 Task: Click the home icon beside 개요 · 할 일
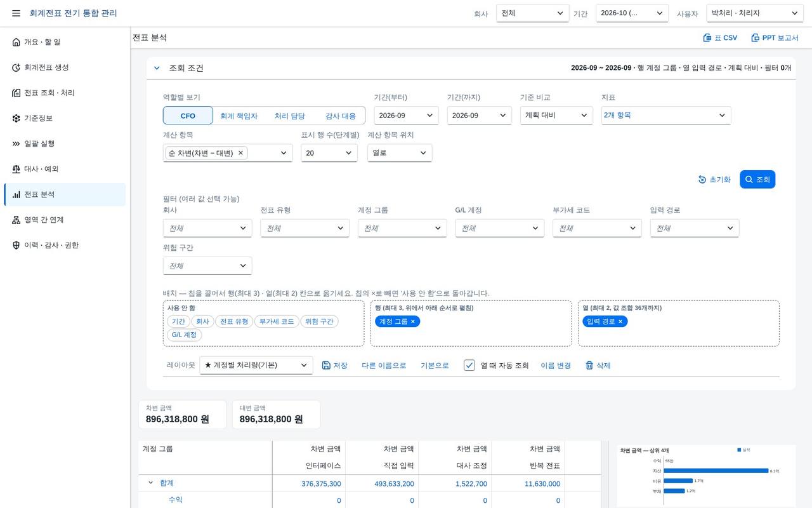pos(16,42)
